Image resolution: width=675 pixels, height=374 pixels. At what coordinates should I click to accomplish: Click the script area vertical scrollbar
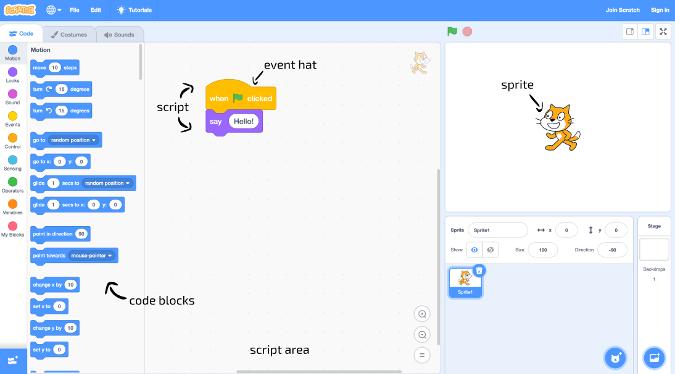(439, 257)
